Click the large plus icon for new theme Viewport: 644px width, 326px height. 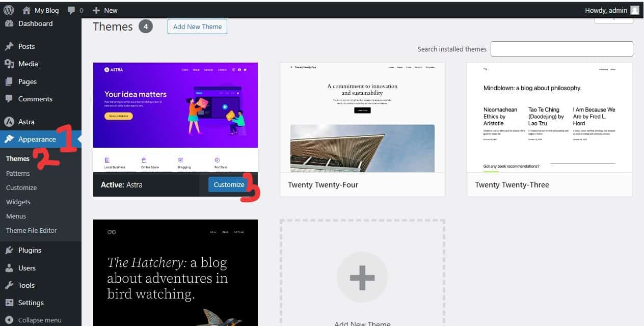pos(362,278)
